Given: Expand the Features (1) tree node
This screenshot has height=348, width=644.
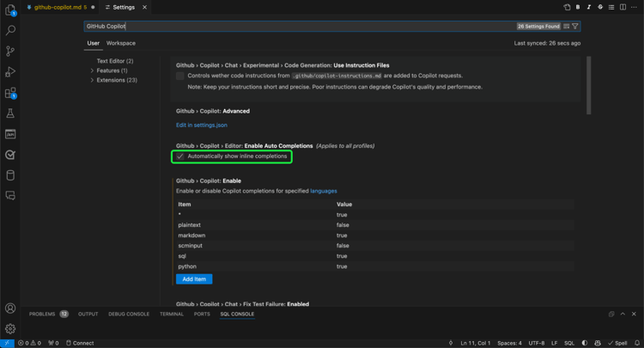Looking at the screenshot, I should 92,70.
